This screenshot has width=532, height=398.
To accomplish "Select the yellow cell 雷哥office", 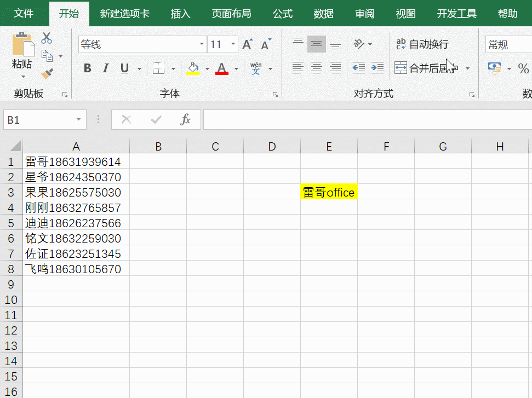I will pyautogui.click(x=329, y=192).
